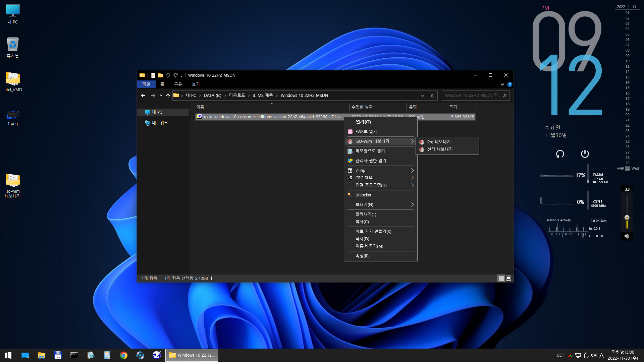Open command prompt taskbar icon
This screenshot has width=644, height=362.
pos(74,355)
